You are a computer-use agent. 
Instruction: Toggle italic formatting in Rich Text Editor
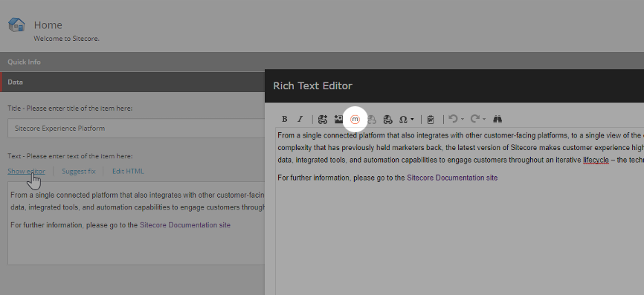click(300, 120)
